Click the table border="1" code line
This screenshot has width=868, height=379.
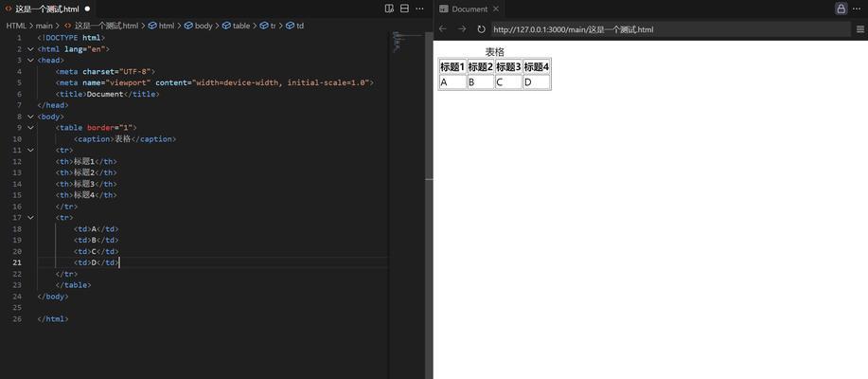coord(97,128)
